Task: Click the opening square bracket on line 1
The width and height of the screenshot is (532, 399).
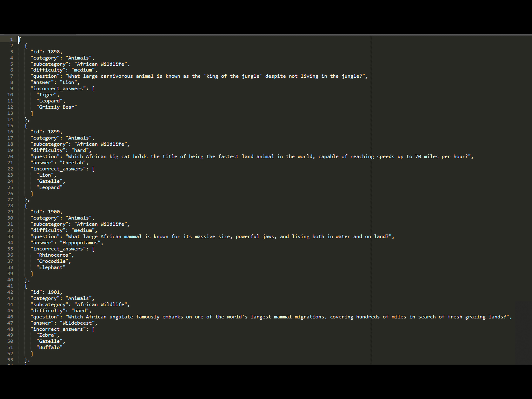Action: click(20, 39)
